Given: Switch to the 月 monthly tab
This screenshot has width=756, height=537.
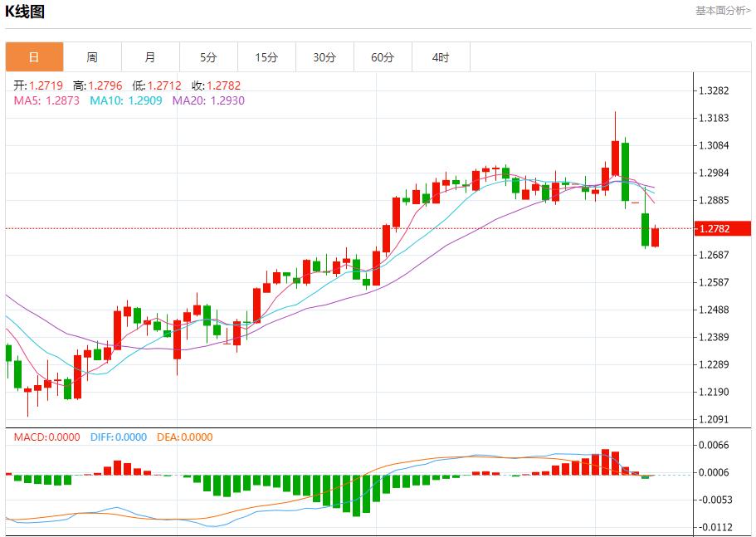Looking at the screenshot, I should 150,57.
